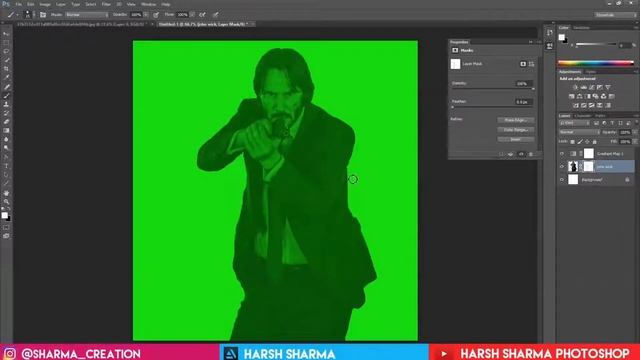Add a Curves adjustment
This screenshot has height=360, width=640.
[591, 87]
